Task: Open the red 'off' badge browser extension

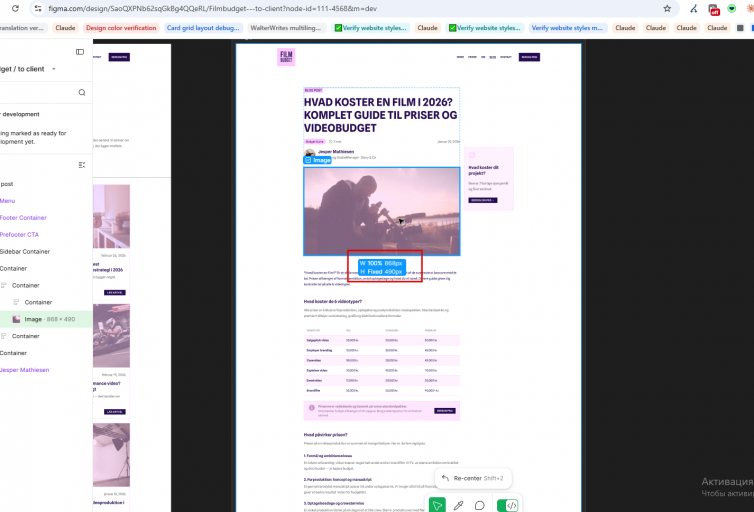Action: pyautogui.click(x=714, y=9)
